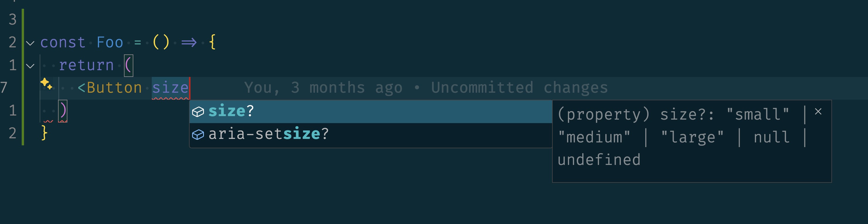Collapse the "return" block fold chevron
Image resolution: width=868 pixels, height=224 pixels.
30,66
